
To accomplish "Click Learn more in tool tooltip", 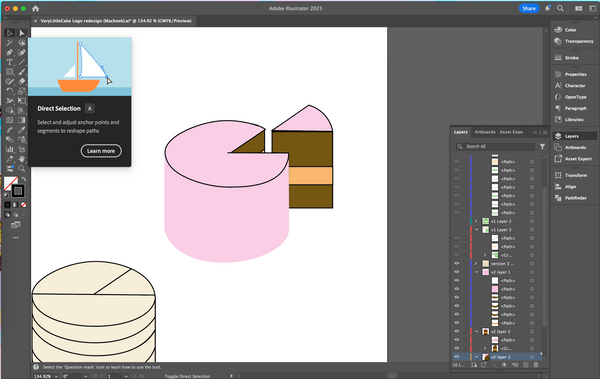I will (101, 151).
